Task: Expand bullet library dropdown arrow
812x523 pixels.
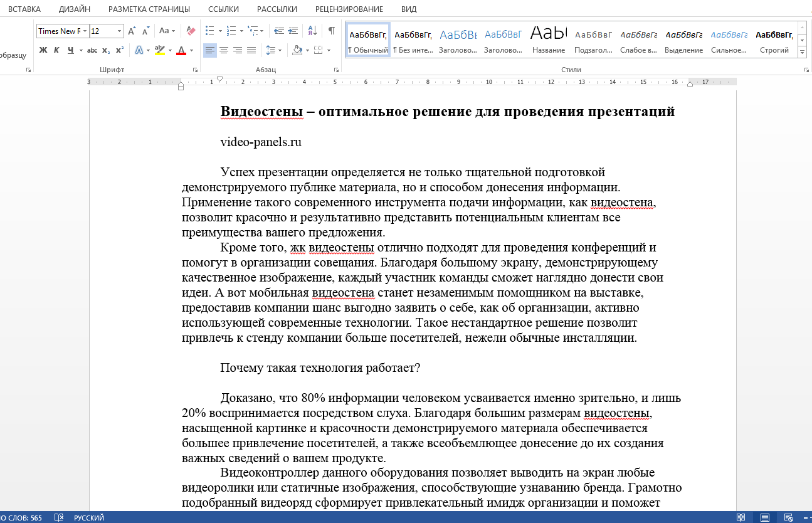Action: click(219, 31)
